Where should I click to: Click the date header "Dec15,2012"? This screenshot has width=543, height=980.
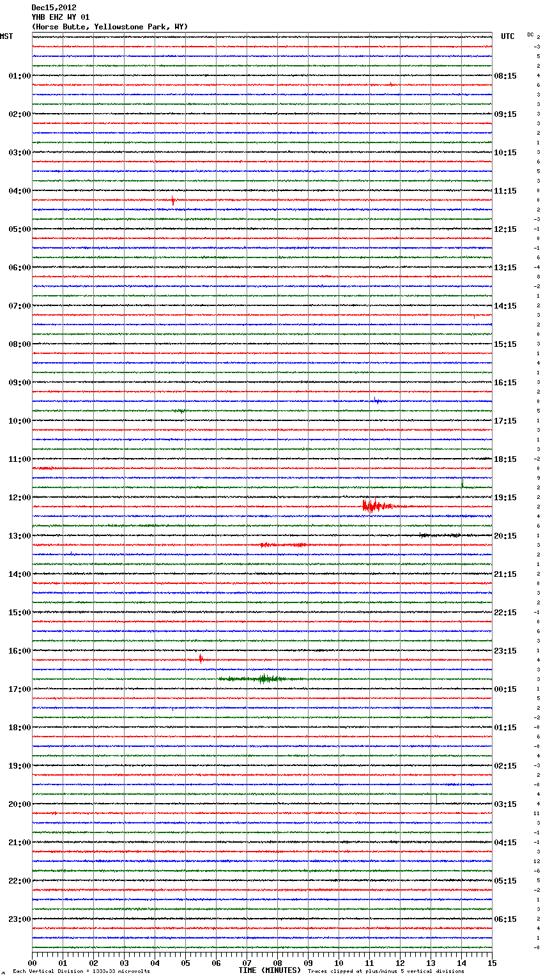[x=54, y=8]
